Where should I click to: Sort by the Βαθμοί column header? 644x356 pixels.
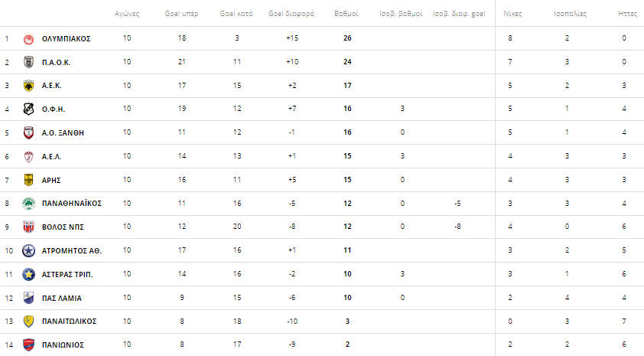346,14
